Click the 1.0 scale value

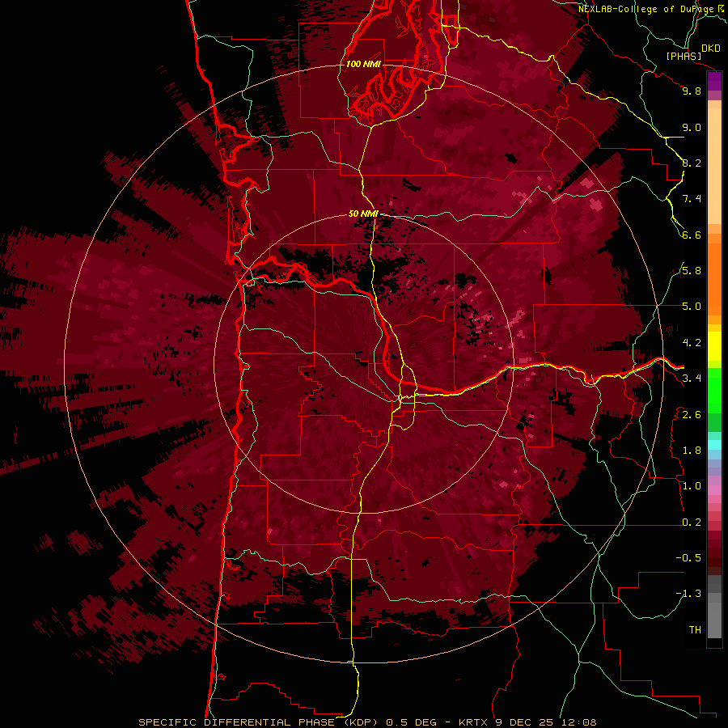pyautogui.click(x=692, y=486)
